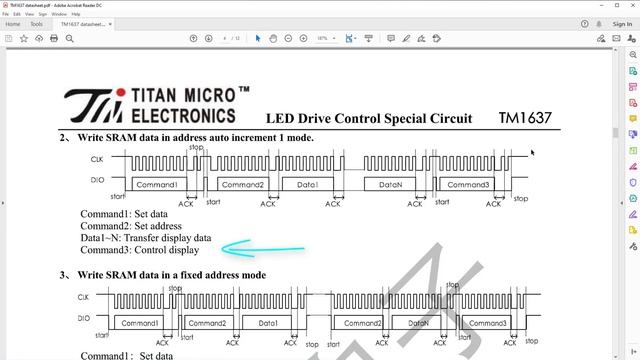Open the magnifier search tool in right pane
Screen dimensions: 640x360
coord(633,55)
